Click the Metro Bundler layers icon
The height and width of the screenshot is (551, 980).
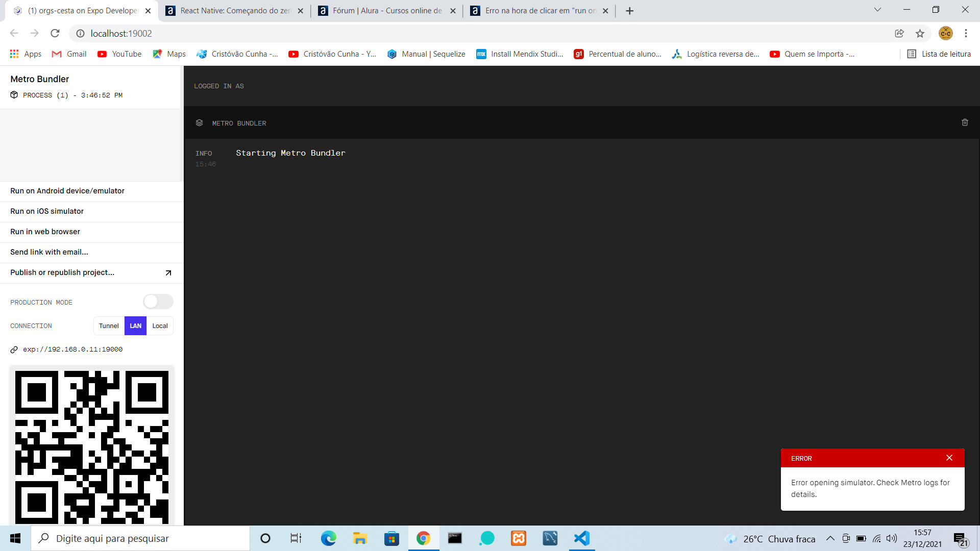coord(200,123)
